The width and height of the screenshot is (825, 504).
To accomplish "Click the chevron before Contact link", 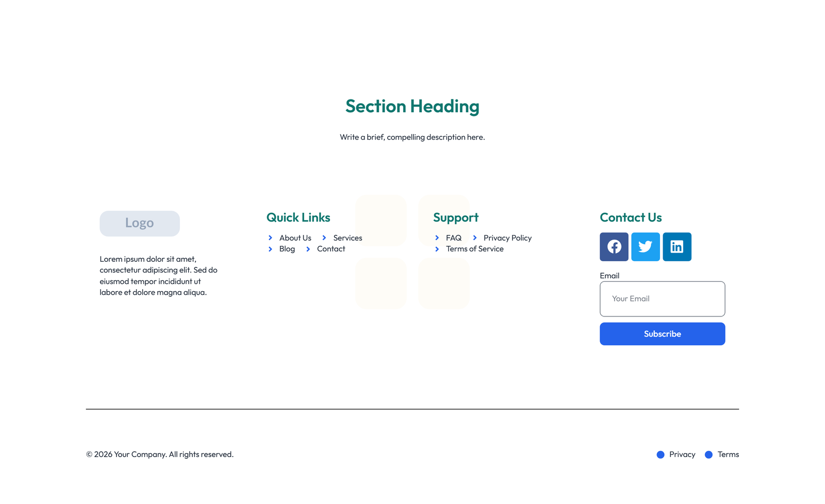I will (x=308, y=249).
